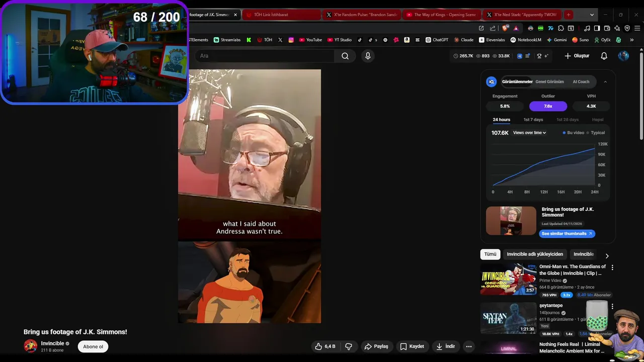The image size is (644, 362).
Task: Select the Tümü filter chip
Action: pos(490,254)
